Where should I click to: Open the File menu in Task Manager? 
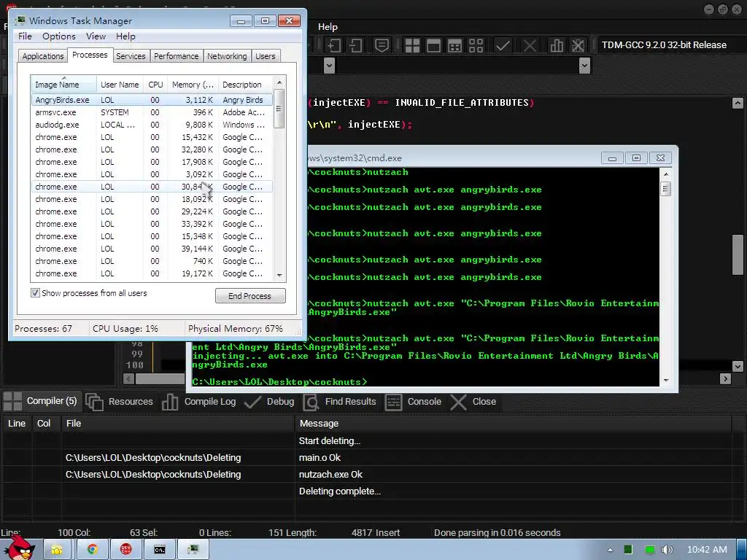coord(25,36)
